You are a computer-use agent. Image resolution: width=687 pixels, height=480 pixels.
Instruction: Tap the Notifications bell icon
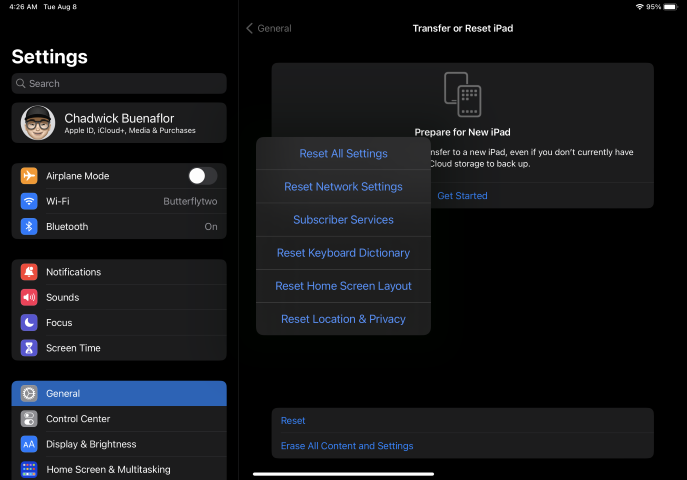(29, 272)
